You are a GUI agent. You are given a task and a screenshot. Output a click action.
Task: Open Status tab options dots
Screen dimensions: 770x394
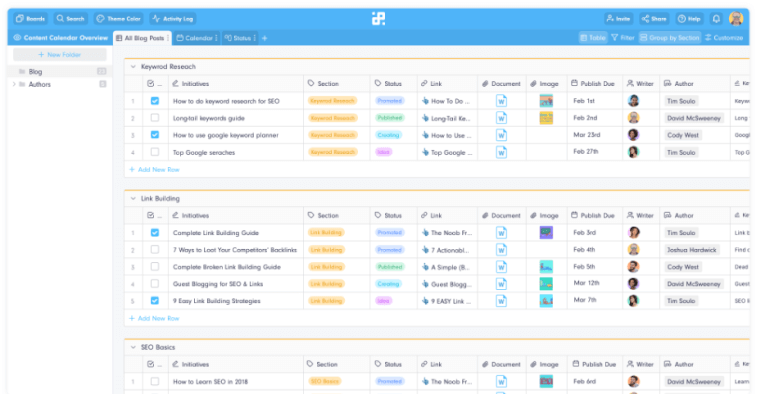(x=254, y=38)
